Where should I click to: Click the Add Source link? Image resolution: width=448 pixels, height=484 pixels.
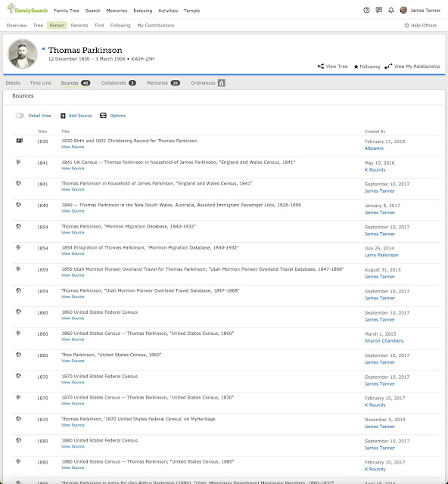coord(80,116)
